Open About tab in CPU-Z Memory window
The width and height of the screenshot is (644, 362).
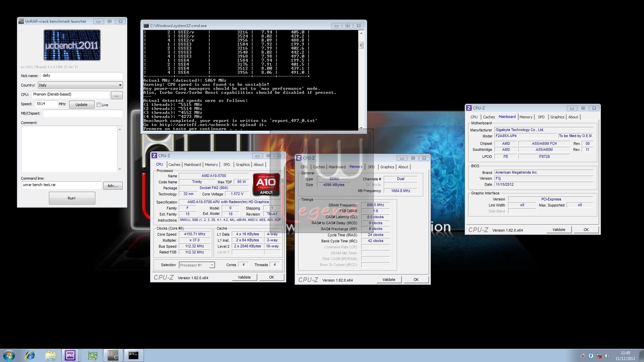pos(403,167)
